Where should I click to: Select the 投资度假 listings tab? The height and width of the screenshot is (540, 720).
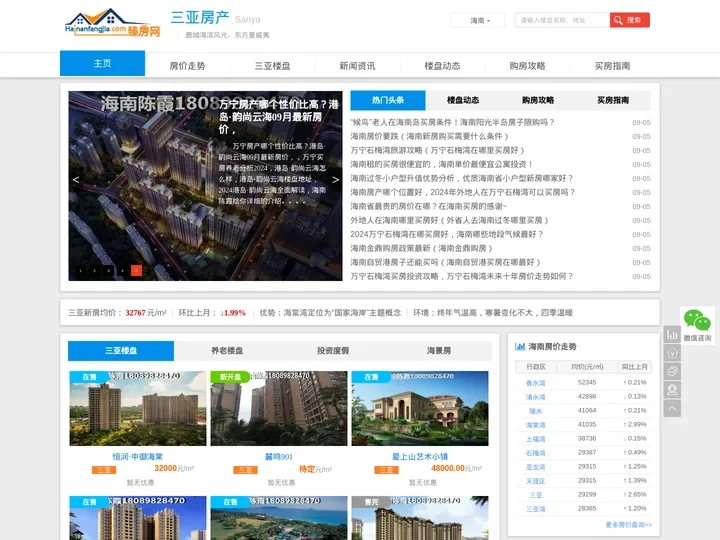click(333, 350)
